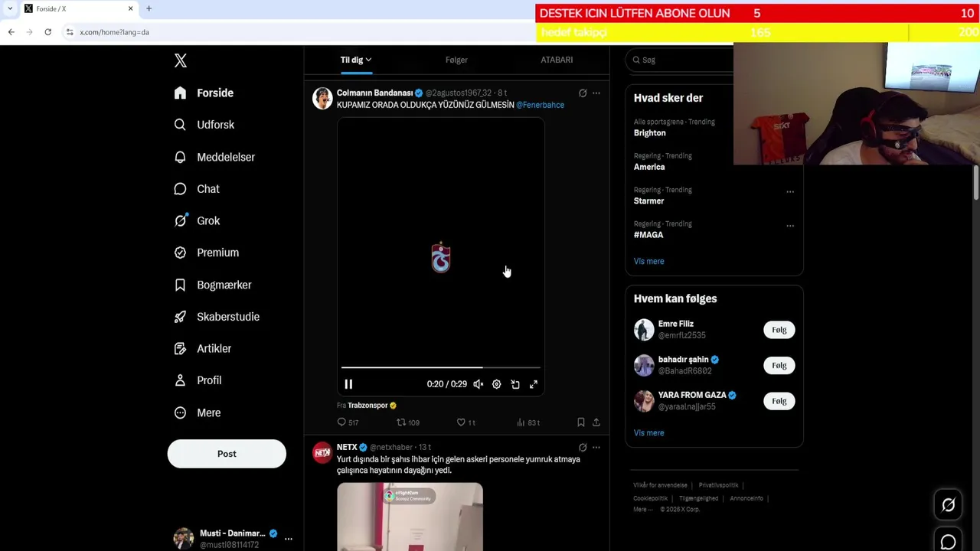Viewport: 980px width, 551px height.
Task: Bookmark the Colmanın Bandanası post
Action: tap(580, 422)
